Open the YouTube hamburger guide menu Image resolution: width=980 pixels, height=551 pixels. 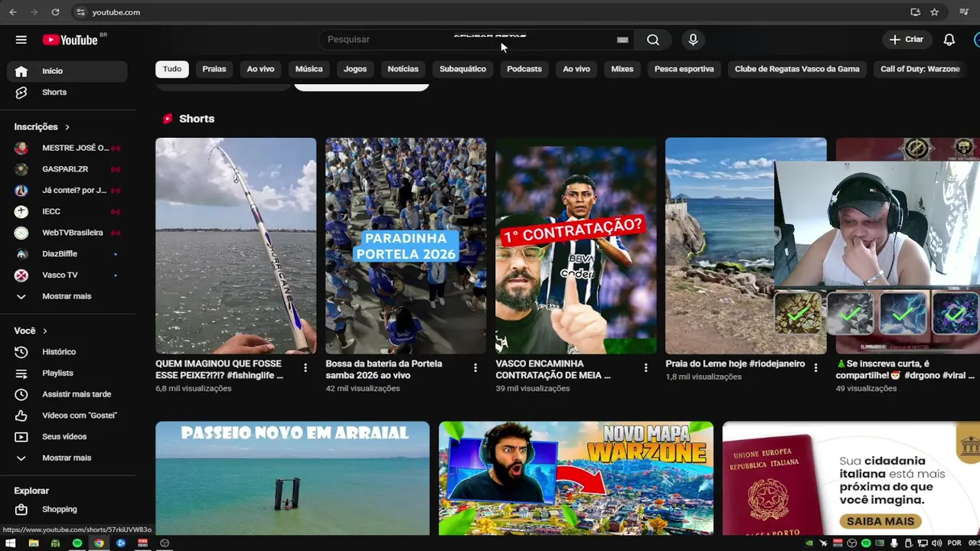click(x=21, y=40)
